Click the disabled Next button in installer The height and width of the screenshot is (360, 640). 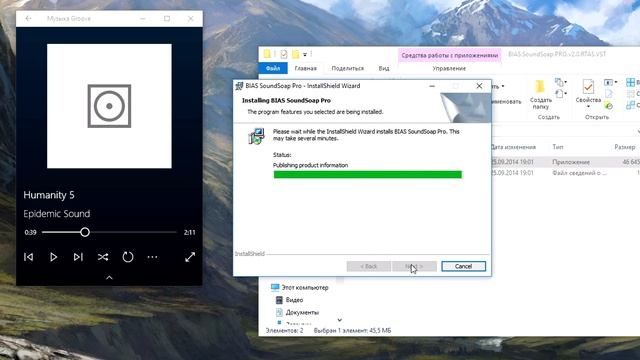(414, 266)
